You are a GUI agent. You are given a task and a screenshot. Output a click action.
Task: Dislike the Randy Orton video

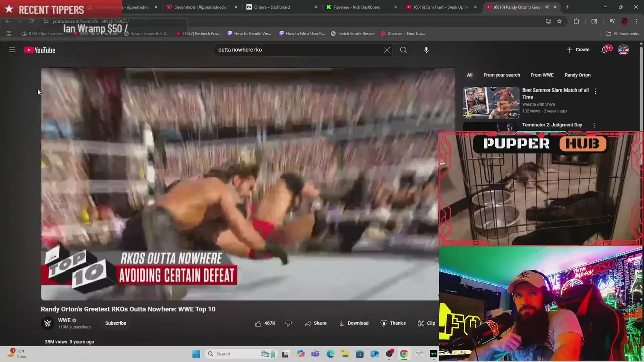(289, 323)
